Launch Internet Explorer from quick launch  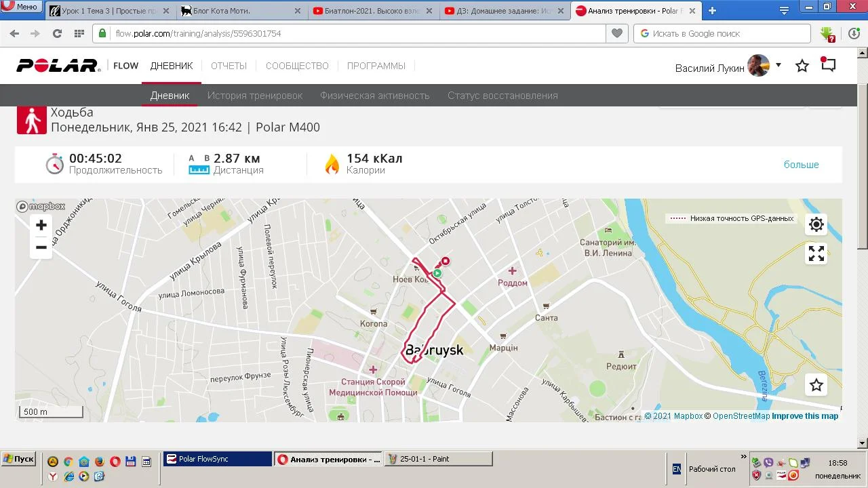coord(68,476)
